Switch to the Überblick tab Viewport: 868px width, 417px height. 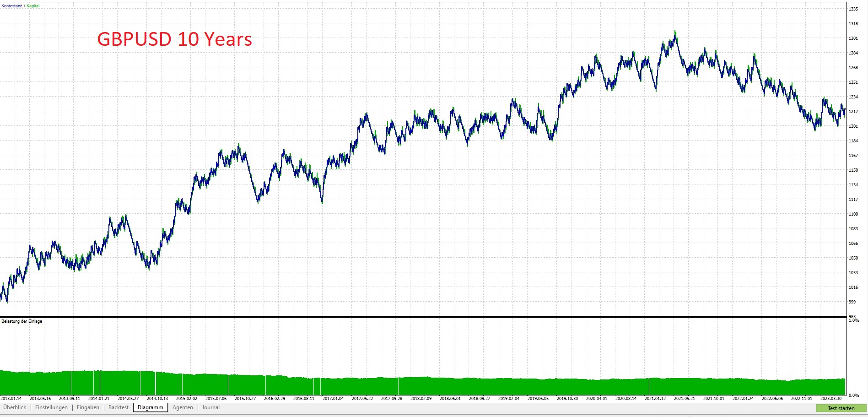click(15, 407)
